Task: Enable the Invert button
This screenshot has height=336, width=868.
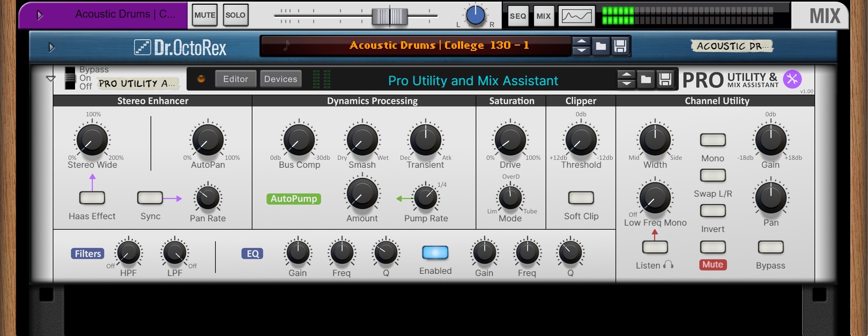Action: coord(713,211)
